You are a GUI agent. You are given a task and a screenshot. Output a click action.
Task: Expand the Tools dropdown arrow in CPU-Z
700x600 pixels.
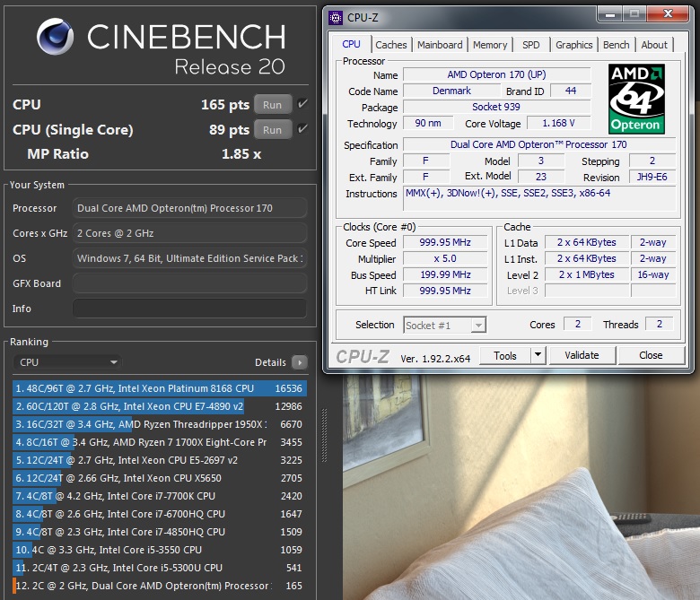pyautogui.click(x=538, y=355)
